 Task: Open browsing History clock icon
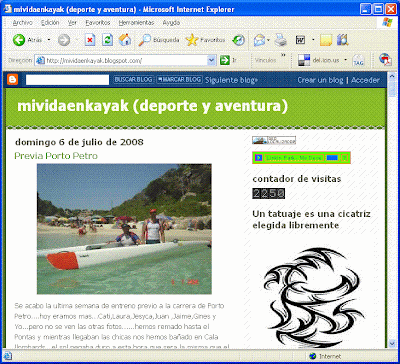pyautogui.click(x=238, y=40)
